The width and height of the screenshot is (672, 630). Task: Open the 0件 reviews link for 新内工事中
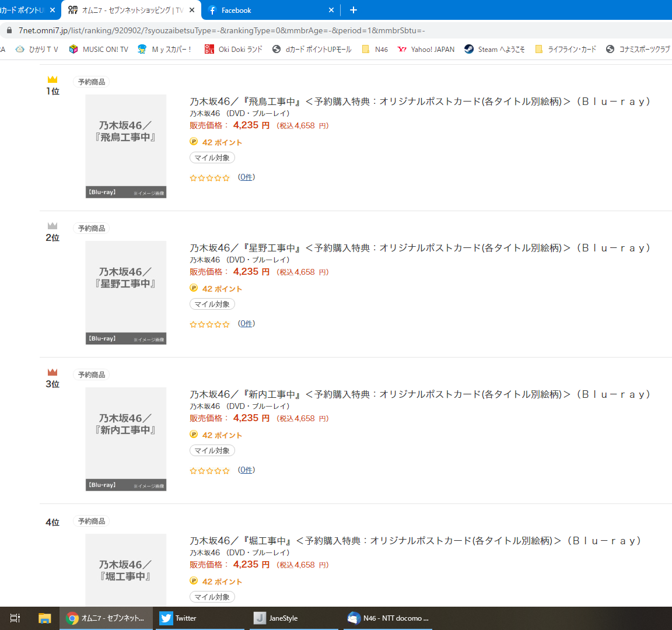(246, 470)
